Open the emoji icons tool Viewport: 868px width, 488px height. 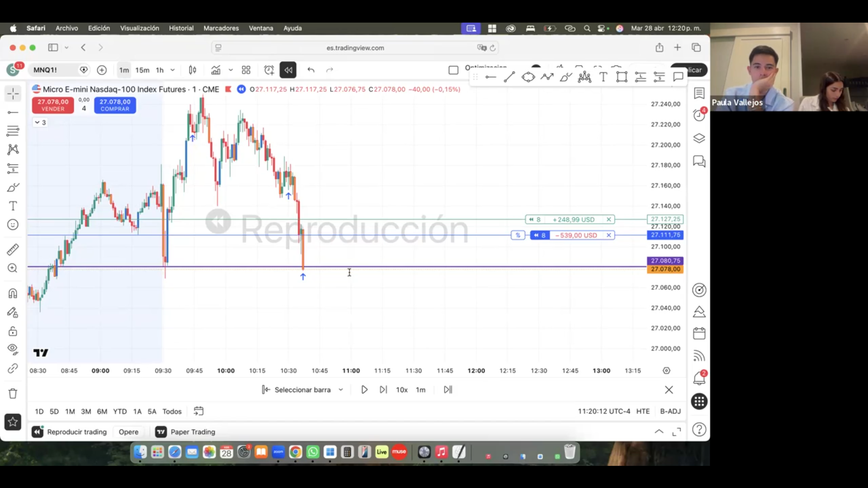click(x=13, y=225)
